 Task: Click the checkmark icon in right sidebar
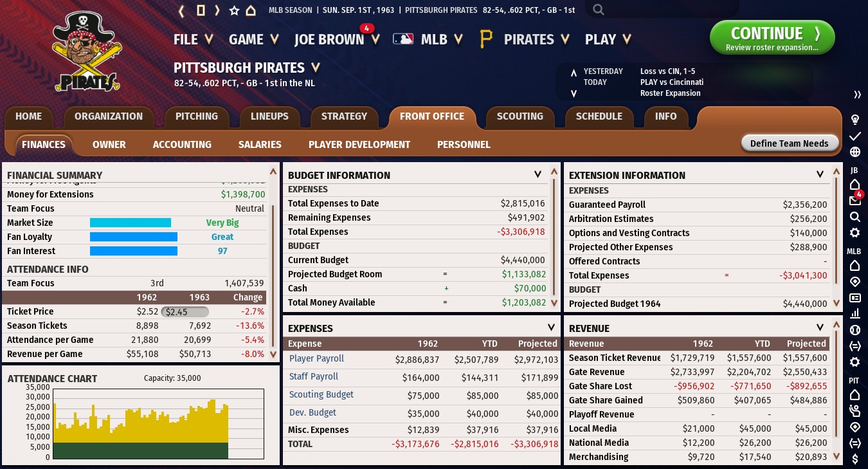(855, 136)
